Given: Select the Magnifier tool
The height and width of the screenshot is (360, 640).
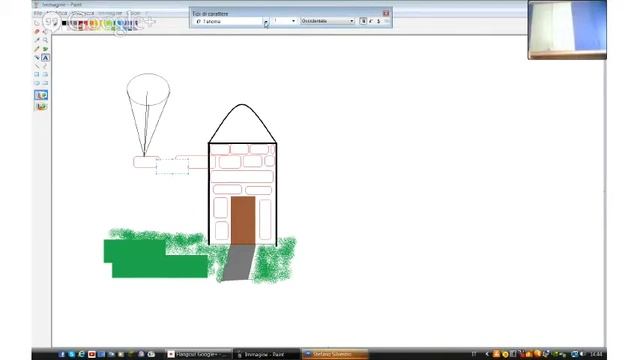Looking at the screenshot, I should 45,40.
